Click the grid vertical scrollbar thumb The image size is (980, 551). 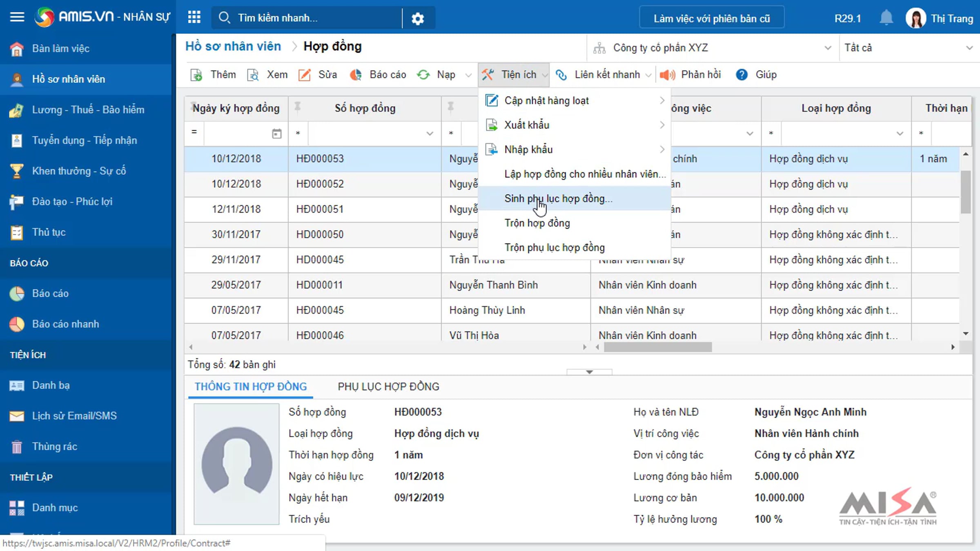coord(966,192)
